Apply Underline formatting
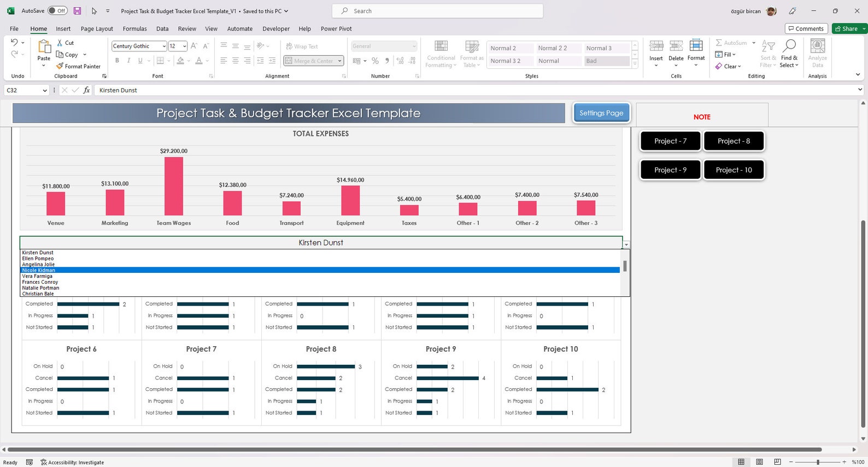 [x=140, y=61]
